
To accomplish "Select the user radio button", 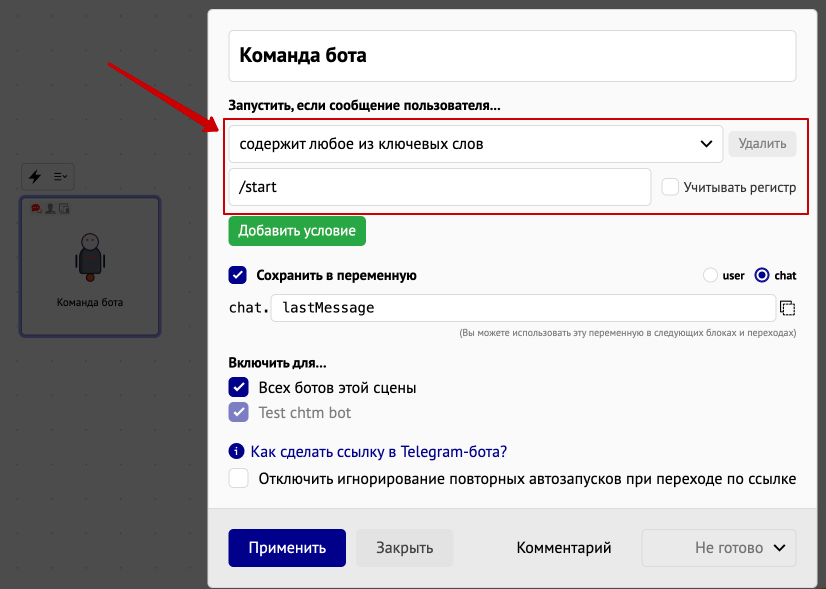I will coord(710,275).
